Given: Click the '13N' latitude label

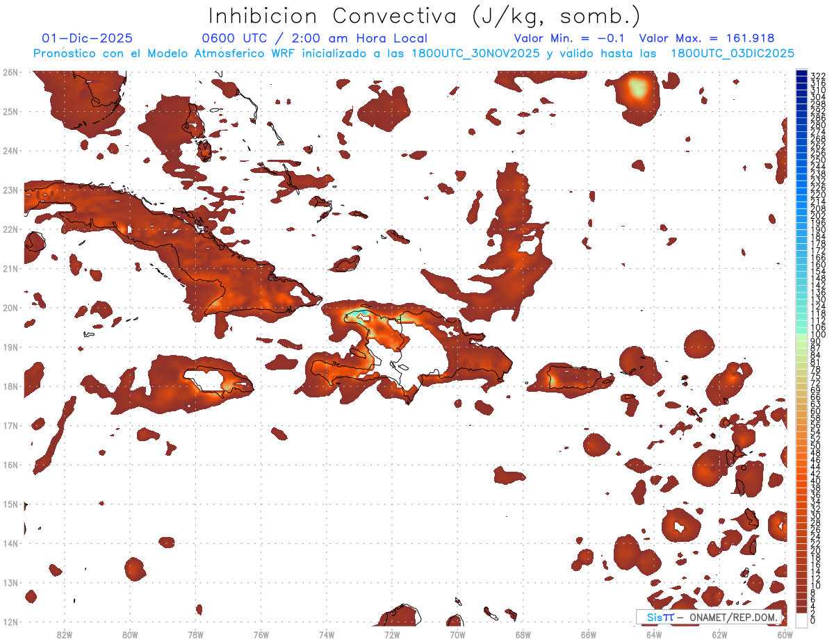Looking at the screenshot, I should pyautogui.click(x=10, y=582).
